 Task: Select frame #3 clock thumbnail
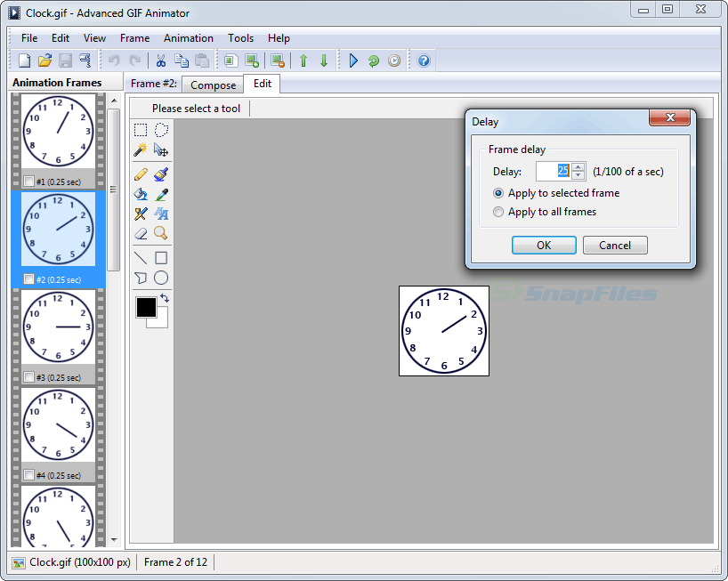(x=58, y=327)
